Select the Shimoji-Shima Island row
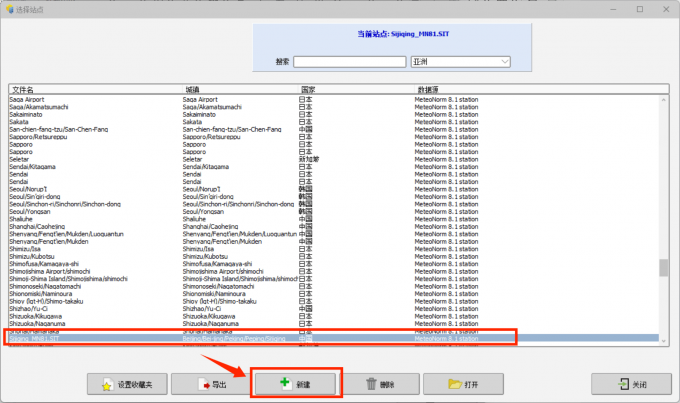 (x=334, y=279)
